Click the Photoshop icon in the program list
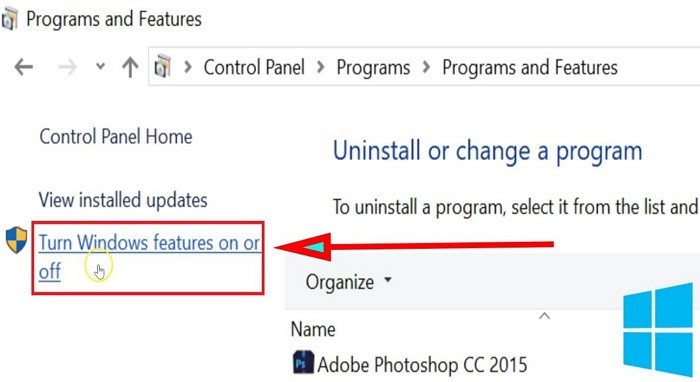The width and height of the screenshot is (700, 382). [303, 362]
